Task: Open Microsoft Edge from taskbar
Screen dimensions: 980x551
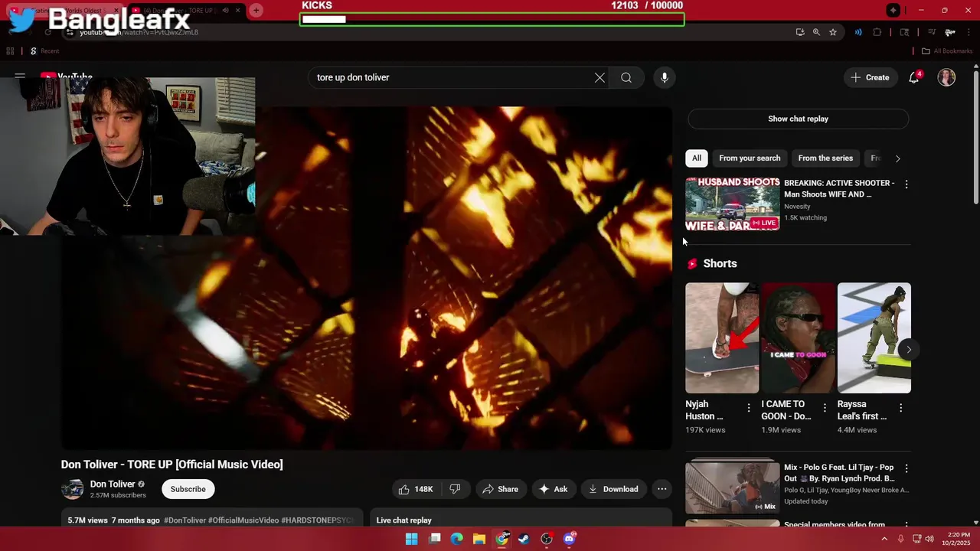Action: pos(457,539)
